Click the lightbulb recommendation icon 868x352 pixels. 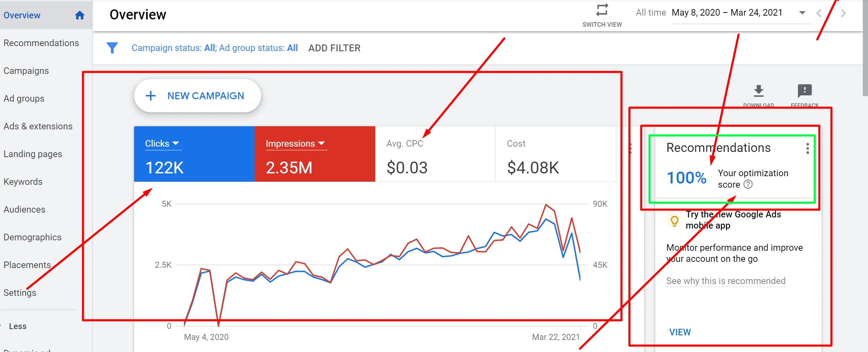tap(674, 221)
